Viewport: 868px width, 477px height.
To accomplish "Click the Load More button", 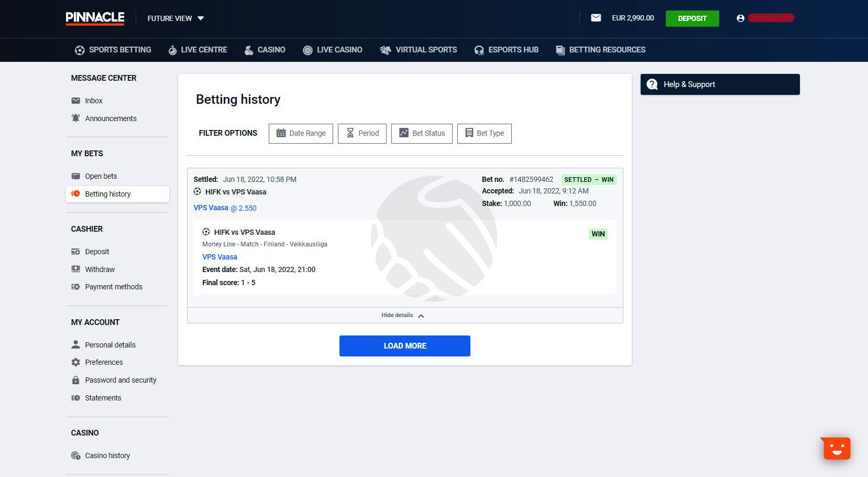I will [x=405, y=346].
